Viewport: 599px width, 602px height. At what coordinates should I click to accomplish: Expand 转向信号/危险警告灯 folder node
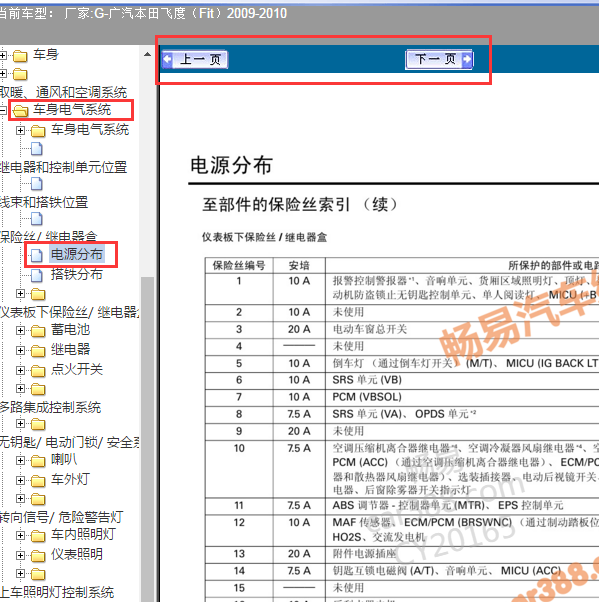(20, 499)
